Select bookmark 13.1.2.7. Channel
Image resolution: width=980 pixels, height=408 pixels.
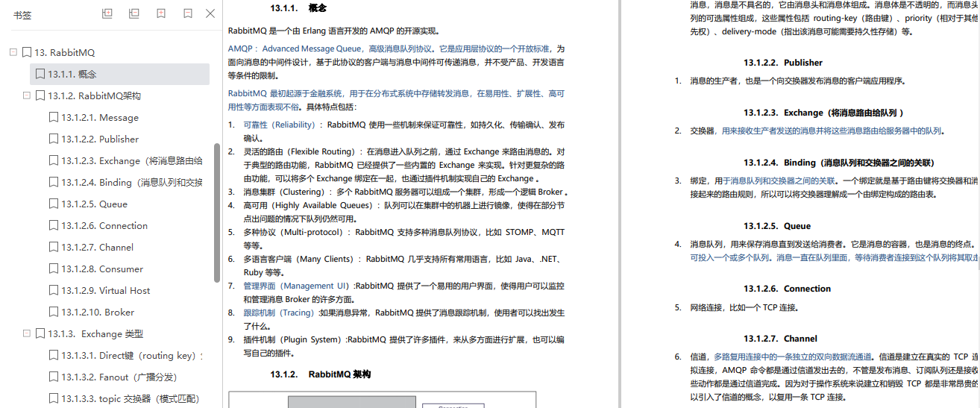[98, 247]
